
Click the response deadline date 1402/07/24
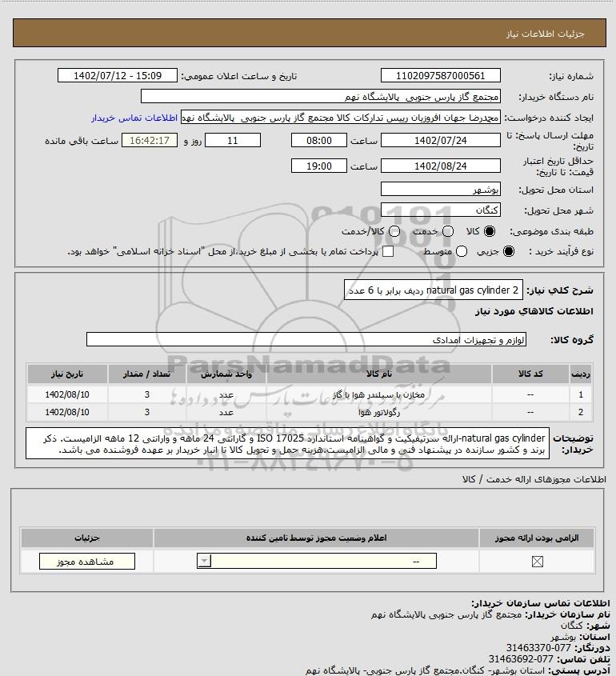441,141
